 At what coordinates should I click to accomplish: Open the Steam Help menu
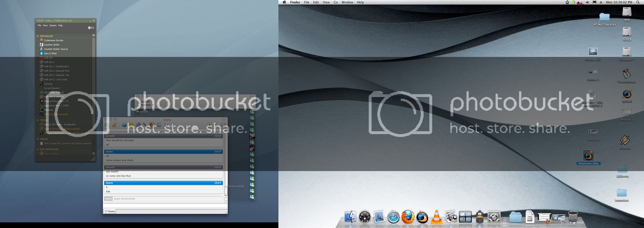[x=60, y=25]
